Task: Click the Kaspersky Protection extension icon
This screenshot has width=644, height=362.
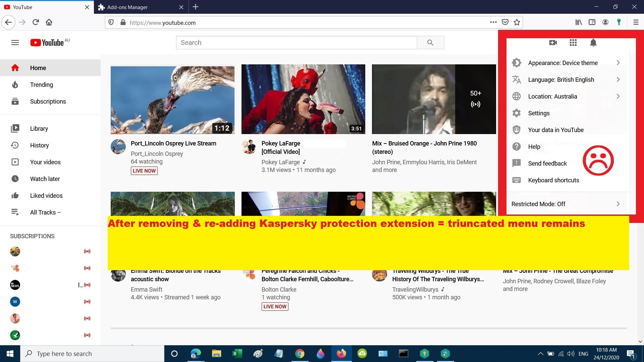Action: coord(619,22)
